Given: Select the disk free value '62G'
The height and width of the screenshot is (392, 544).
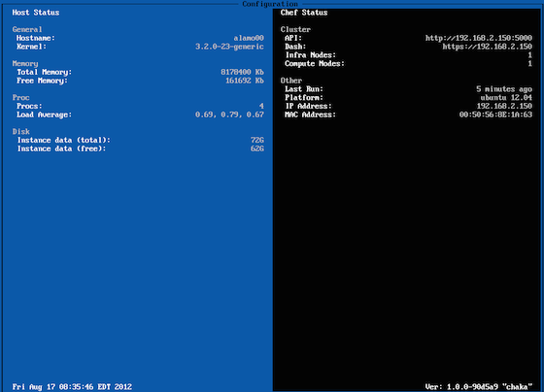Looking at the screenshot, I should (257, 148).
